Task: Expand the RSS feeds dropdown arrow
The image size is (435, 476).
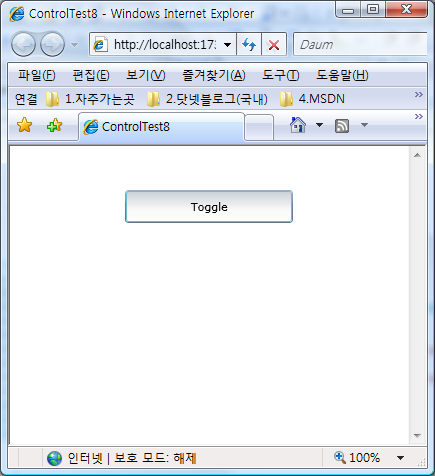Action: tap(364, 125)
